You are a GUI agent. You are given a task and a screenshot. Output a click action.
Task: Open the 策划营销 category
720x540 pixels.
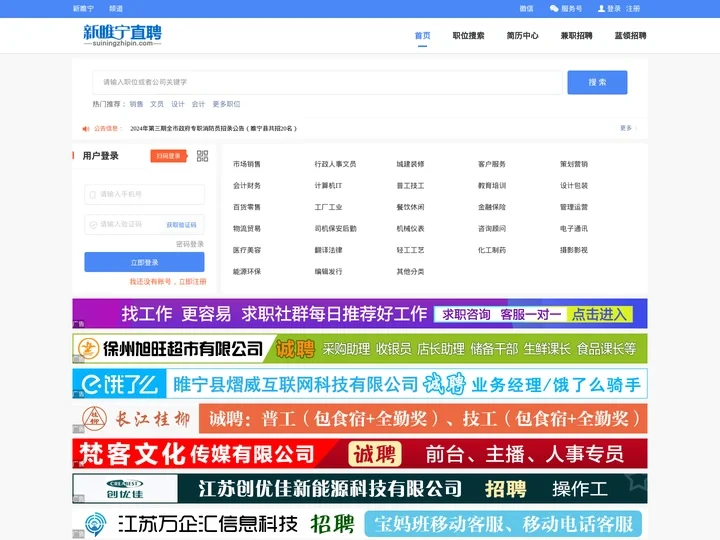[x=574, y=164]
